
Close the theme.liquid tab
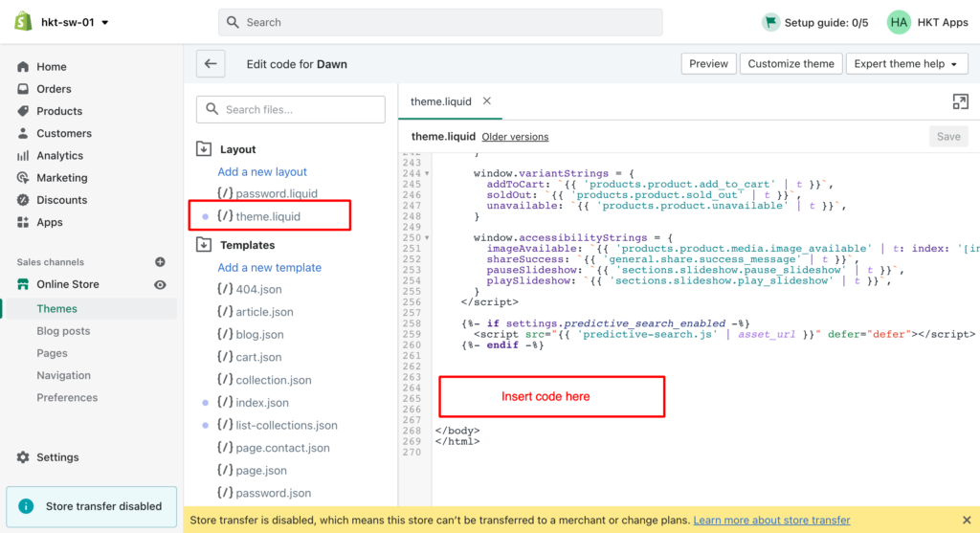click(x=487, y=100)
